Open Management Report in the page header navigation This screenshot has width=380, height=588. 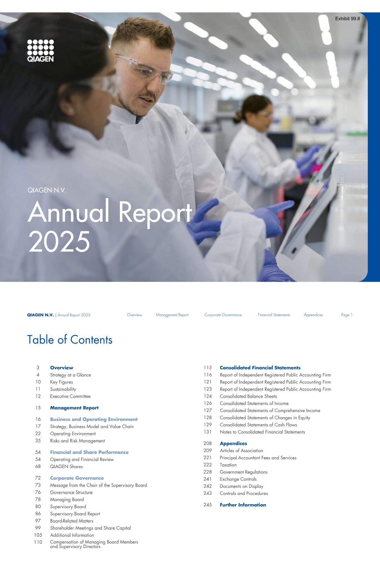click(x=172, y=315)
